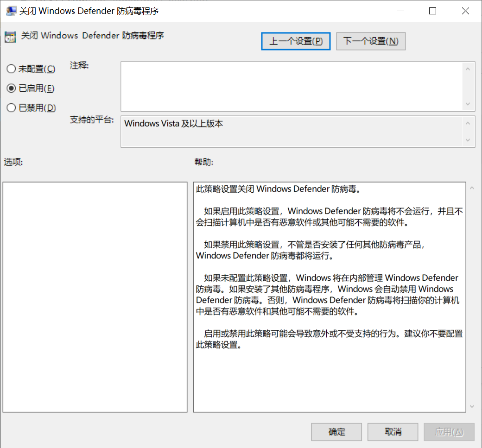
Task: Click the '关闭 Windows Defender 防病毒程序' heading text
Action: (x=93, y=36)
